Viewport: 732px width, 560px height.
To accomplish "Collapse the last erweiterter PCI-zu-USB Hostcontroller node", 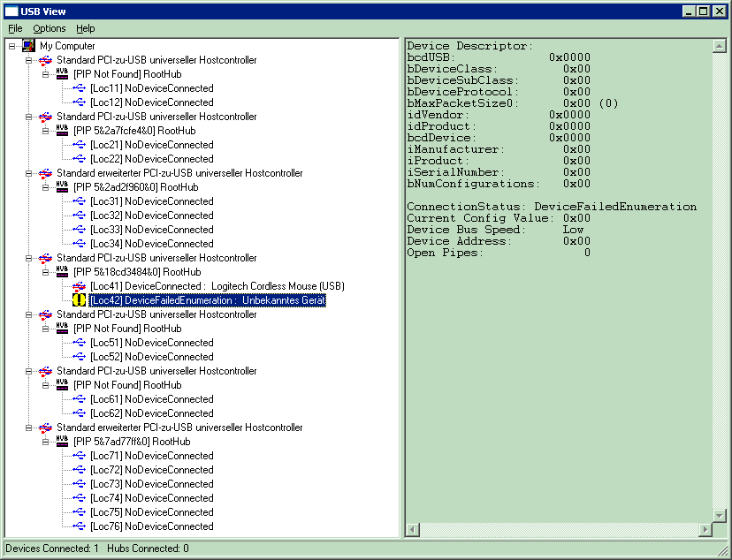I will [x=29, y=428].
